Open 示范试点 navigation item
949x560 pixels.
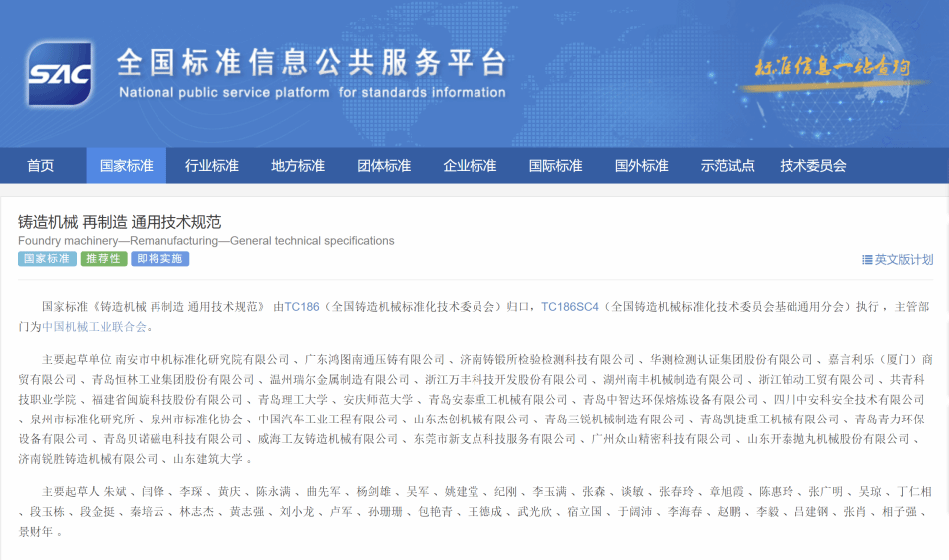727,166
